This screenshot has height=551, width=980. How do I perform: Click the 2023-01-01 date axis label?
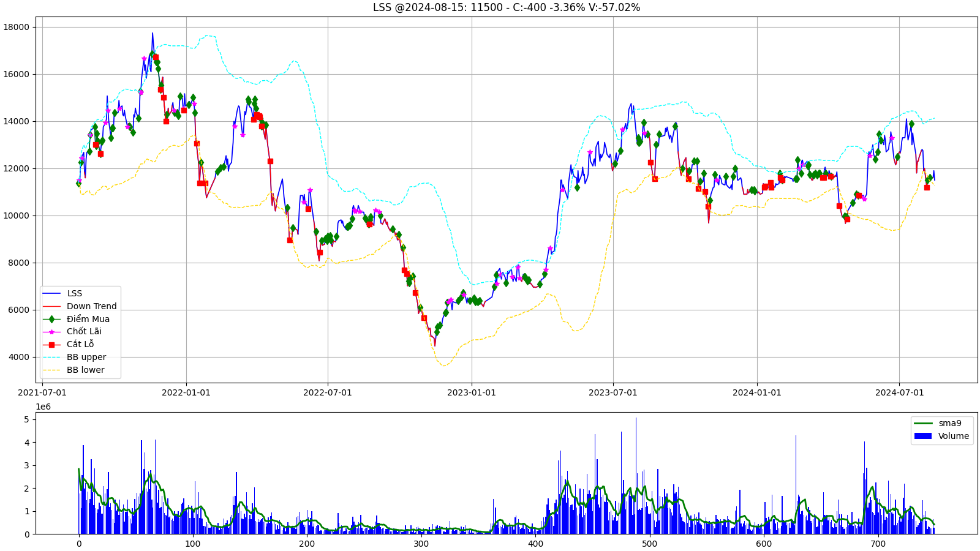pyautogui.click(x=472, y=392)
